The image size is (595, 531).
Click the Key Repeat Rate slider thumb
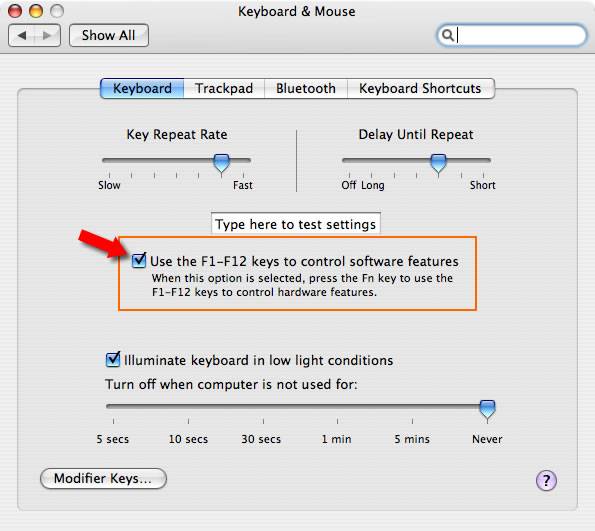(x=222, y=164)
